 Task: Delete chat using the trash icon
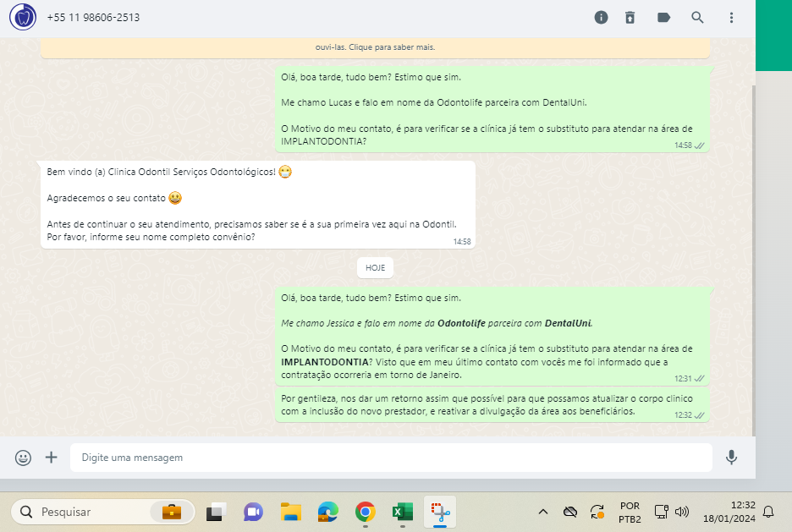pos(630,18)
